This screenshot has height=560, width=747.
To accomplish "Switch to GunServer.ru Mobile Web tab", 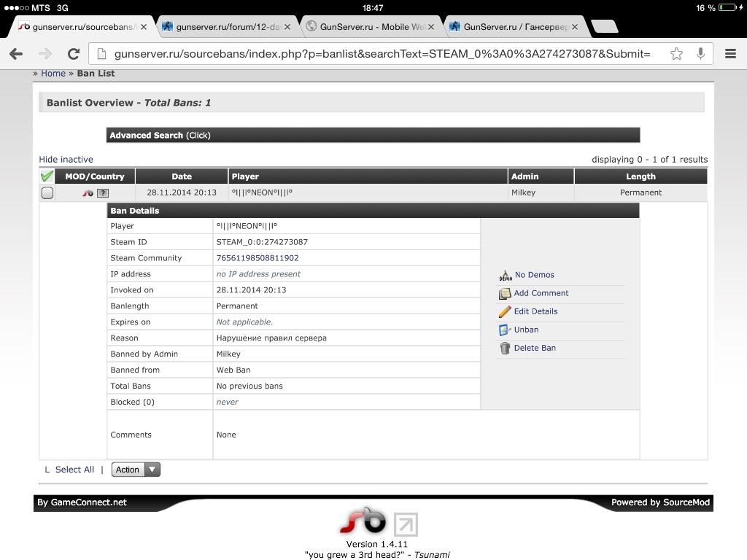I will [372, 27].
